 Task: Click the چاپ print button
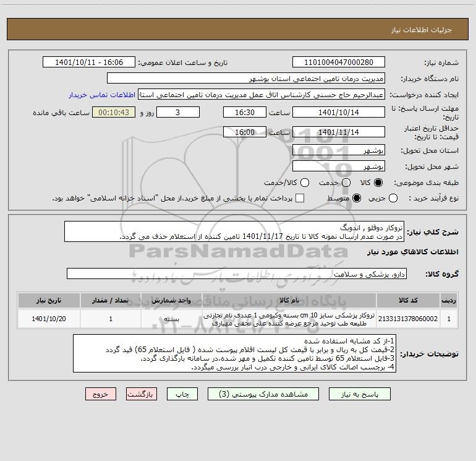(x=182, y=394)
